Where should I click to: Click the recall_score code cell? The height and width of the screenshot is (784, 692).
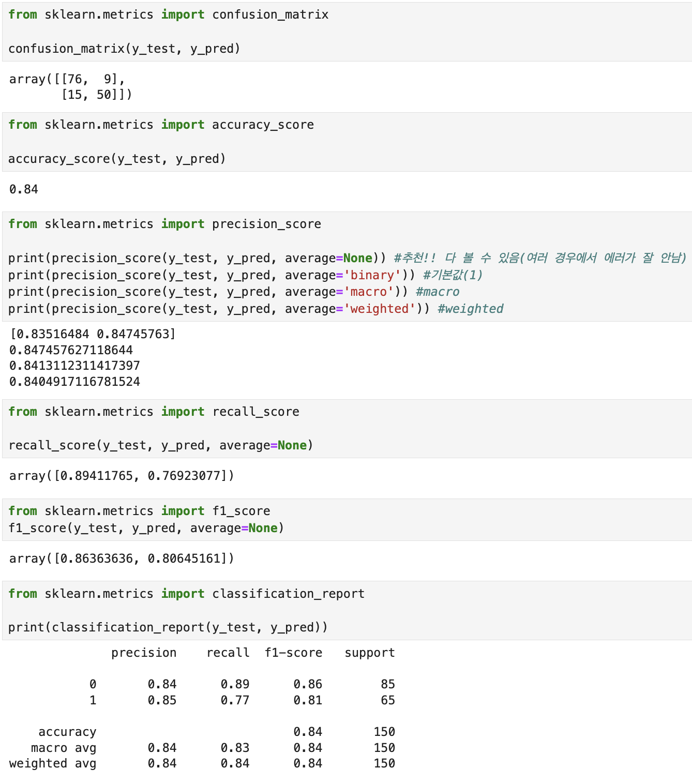[347, 429]
